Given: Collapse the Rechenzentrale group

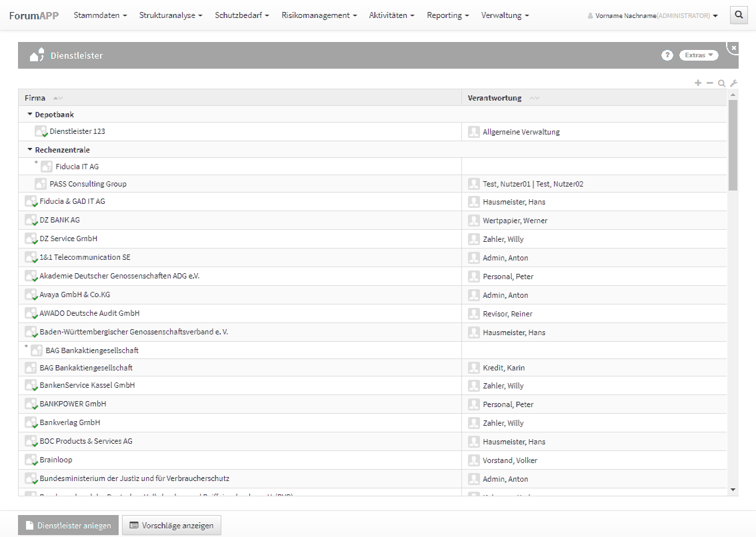Looking at the screenshot, I should [x=30, y=150].
